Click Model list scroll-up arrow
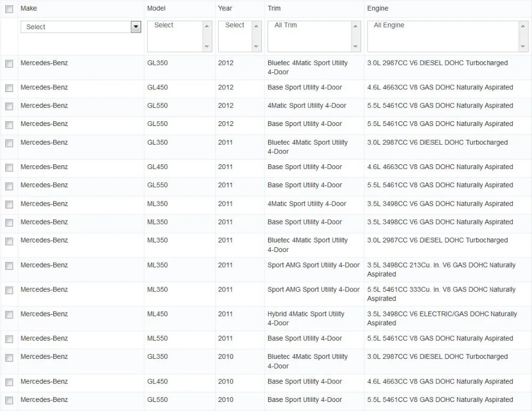The height and width of the screenshot is (411, 532). click(206, 27)
